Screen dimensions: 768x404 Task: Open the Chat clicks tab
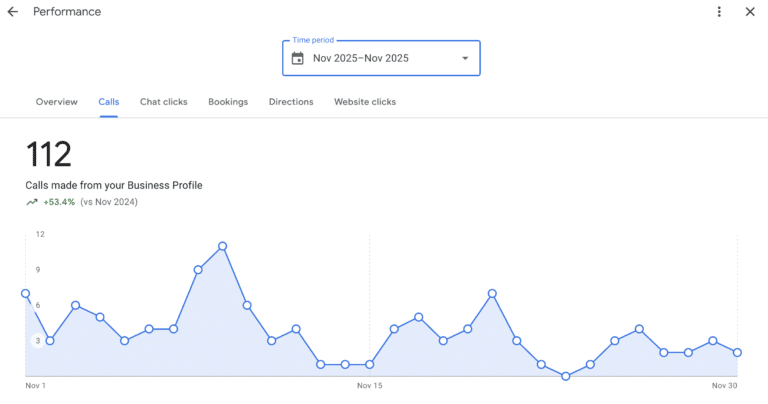(163, 102)
